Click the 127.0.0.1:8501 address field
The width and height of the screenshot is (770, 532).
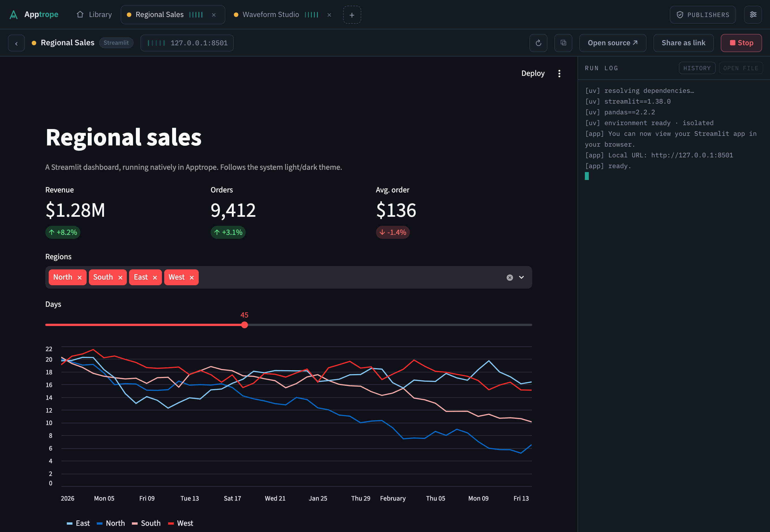(187, 43)
